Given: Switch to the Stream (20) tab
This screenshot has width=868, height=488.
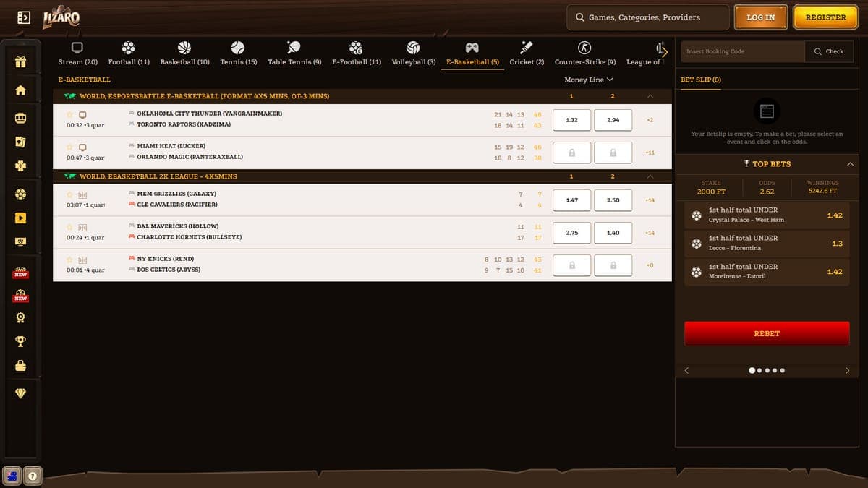Looking at the screenshot, I should [x=77, y=54].
